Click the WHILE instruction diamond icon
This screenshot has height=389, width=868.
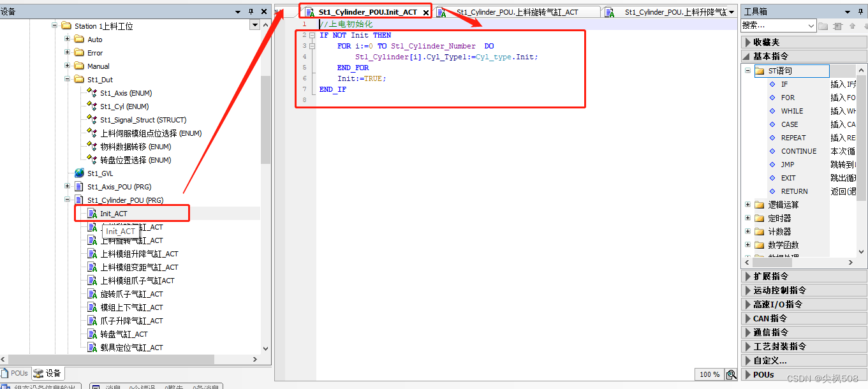click(x=772, y=111)
